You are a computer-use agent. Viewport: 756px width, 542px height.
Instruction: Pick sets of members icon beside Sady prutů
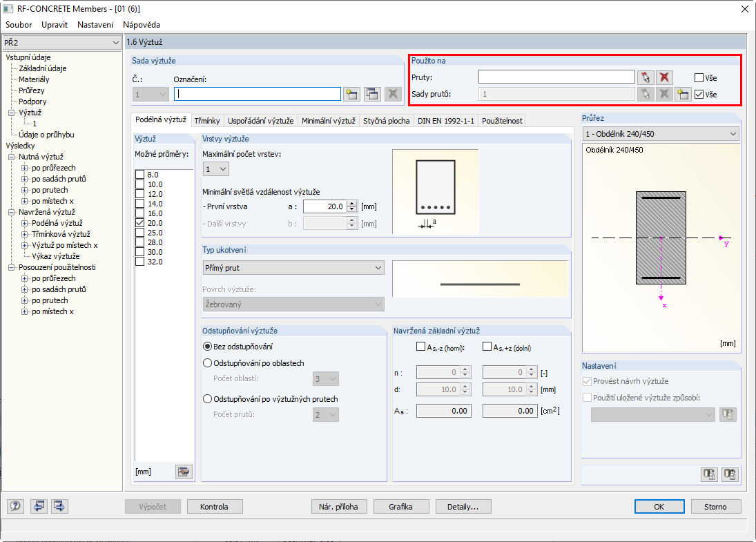click(x=646, y=94)
